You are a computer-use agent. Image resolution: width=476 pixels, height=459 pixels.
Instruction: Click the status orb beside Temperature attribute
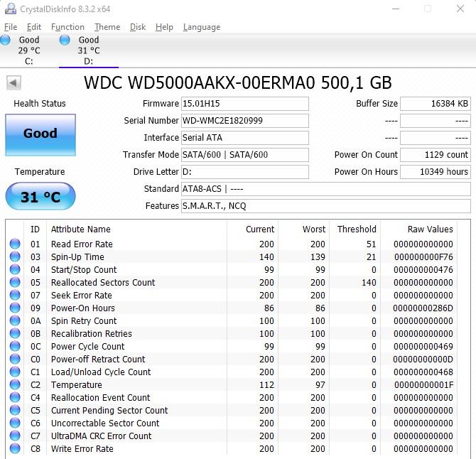(x=15, y=385)
